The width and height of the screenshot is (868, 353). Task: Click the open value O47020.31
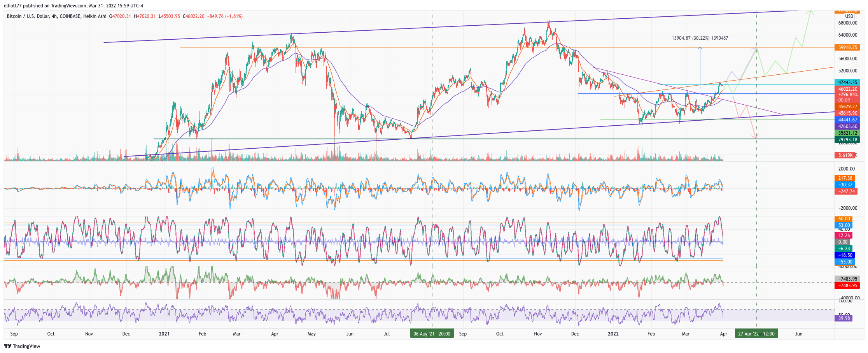pyautogui.click(x=120, y=16)
